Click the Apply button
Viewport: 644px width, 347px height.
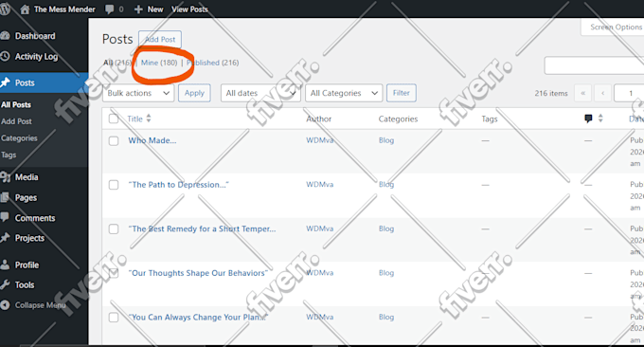pos(194,93)
